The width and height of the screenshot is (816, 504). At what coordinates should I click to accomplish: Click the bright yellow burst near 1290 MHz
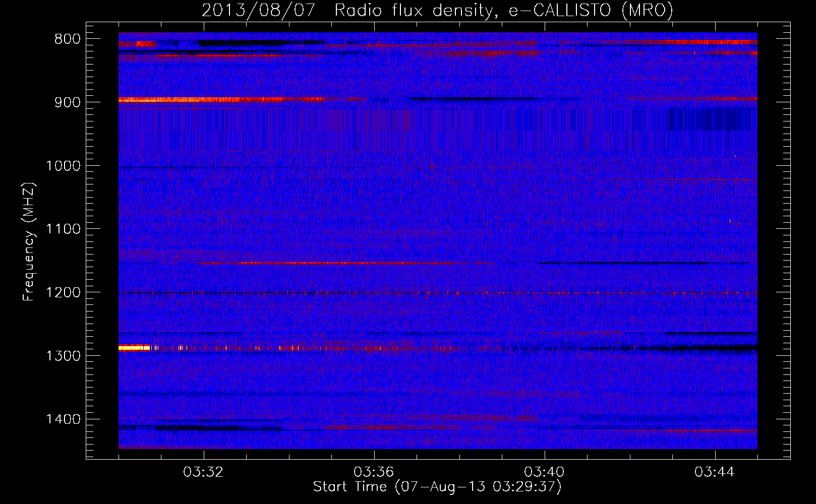click(x=135, y=347)
